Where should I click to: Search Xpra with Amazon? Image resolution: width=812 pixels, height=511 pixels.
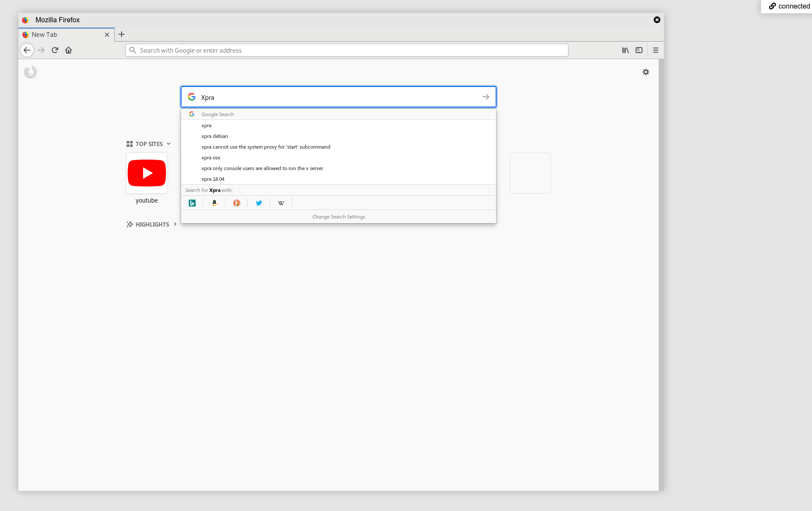pyautogui.click(x=214, y=203)
